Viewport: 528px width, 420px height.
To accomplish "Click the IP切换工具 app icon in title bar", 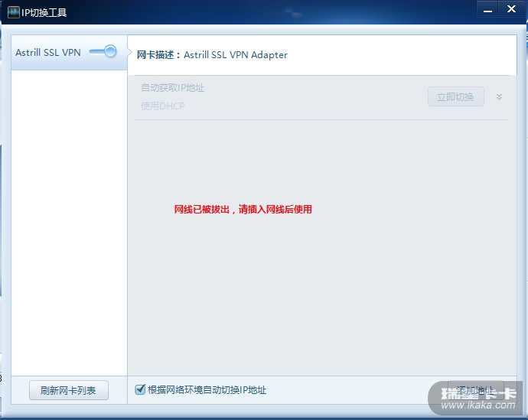I will (x=14, y=12).
